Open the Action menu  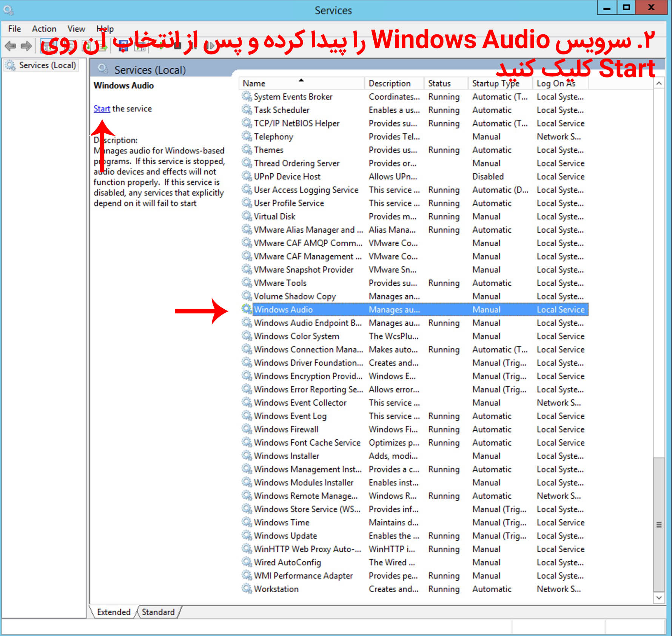point(44,29)
